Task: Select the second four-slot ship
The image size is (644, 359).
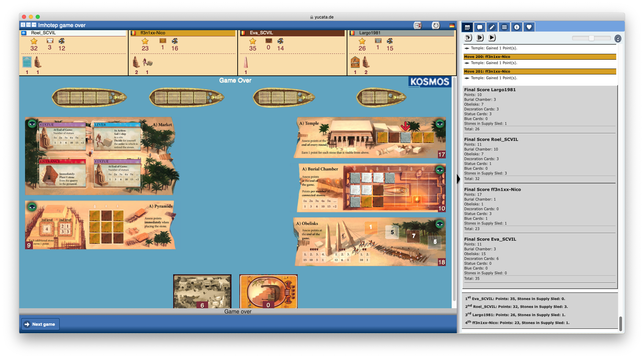Action: click(x=187, y=98)
